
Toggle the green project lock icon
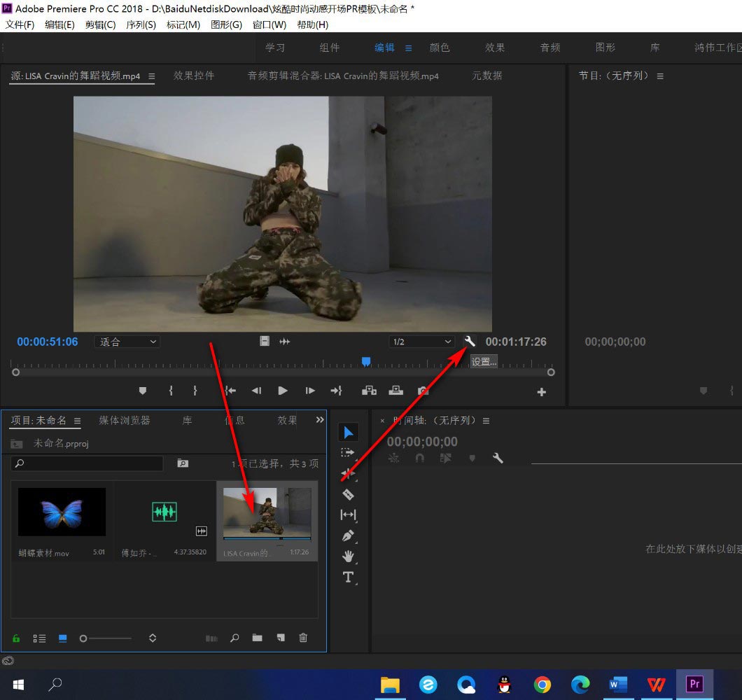point(16,638)
